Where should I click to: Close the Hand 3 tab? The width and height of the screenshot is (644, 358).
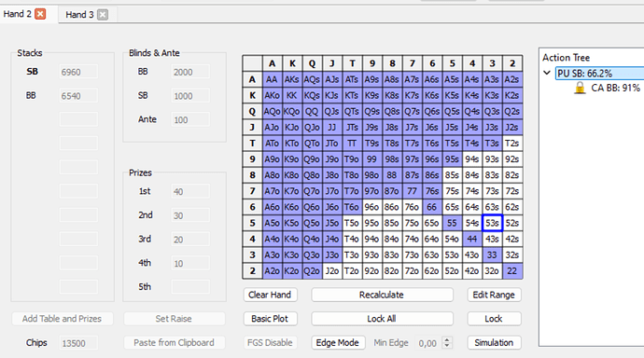tap(103, 15)
